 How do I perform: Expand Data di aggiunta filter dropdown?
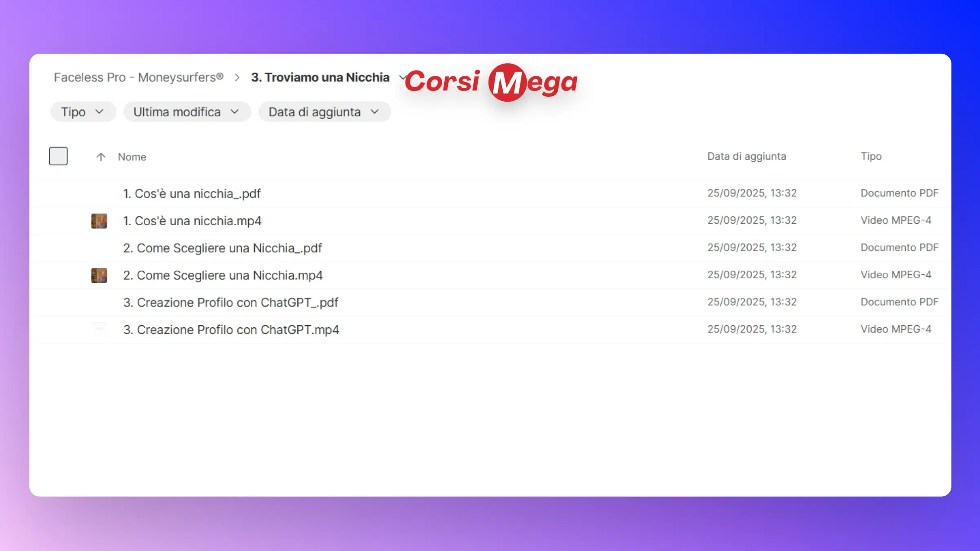click(324, 112)
